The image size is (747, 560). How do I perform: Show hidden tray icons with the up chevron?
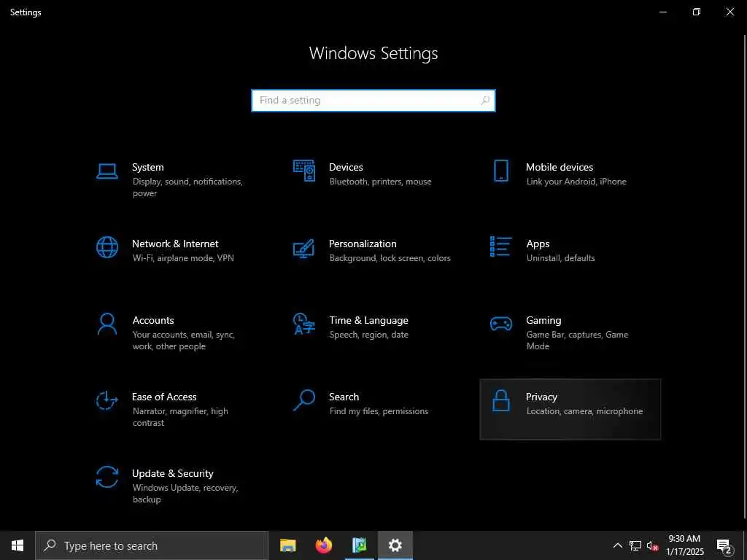(617, 545)
